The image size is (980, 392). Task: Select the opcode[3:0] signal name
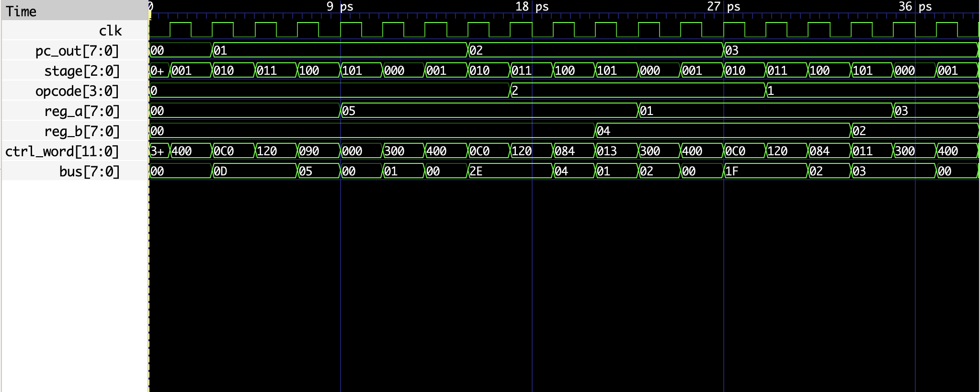pos(77,91)
